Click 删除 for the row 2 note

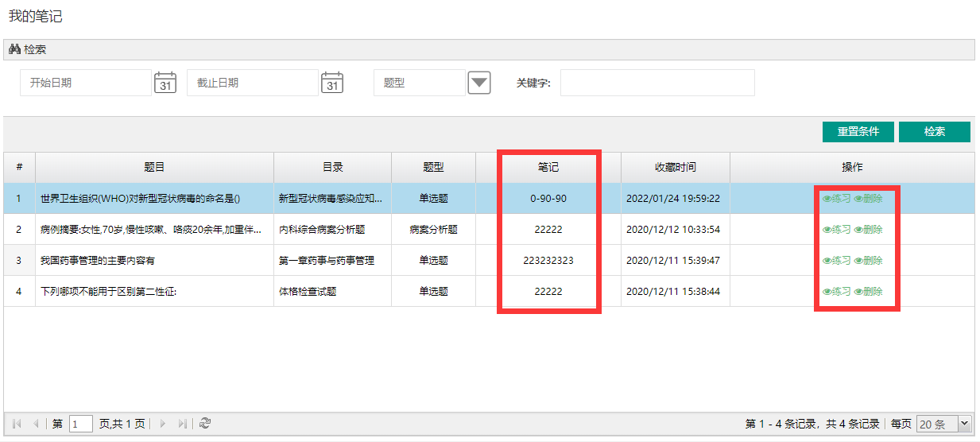[x=869, y=229]
